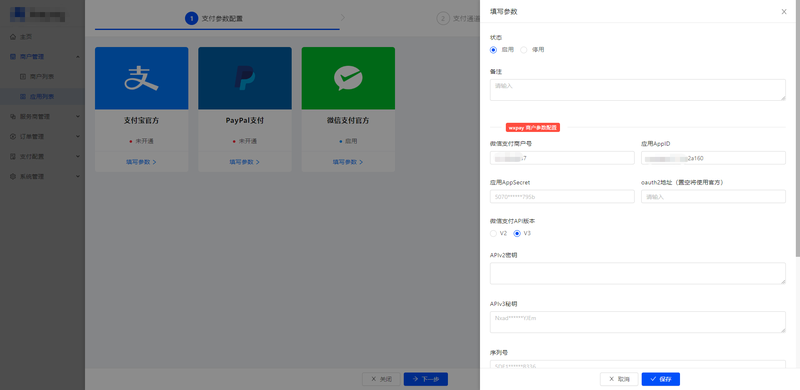Image resolution: width=800 pixels, height=390 pixels.
Task: Open the 主页 home icon in sidebar
Action: tap(13, 37)
